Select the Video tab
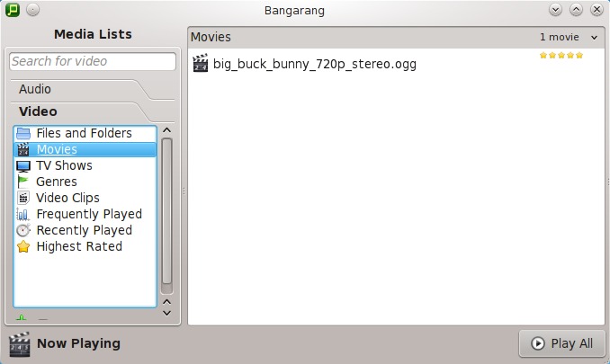 [x=38, y=111]
